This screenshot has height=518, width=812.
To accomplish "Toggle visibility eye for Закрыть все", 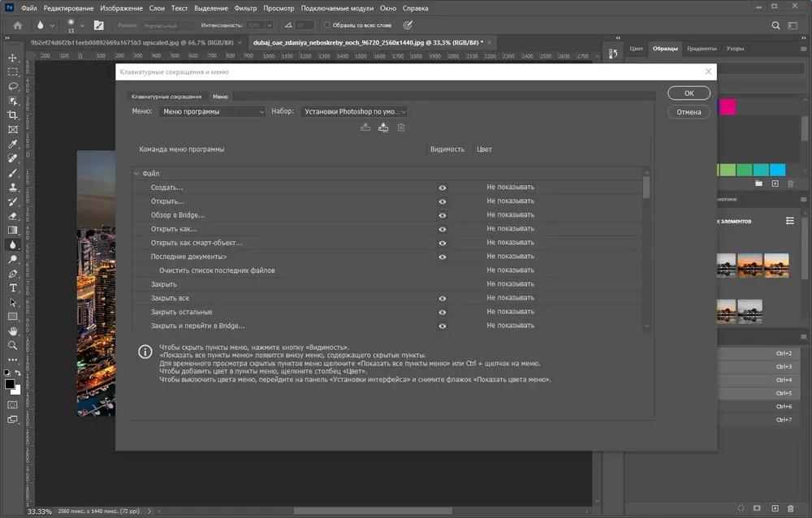I will (x=443, y=298).
